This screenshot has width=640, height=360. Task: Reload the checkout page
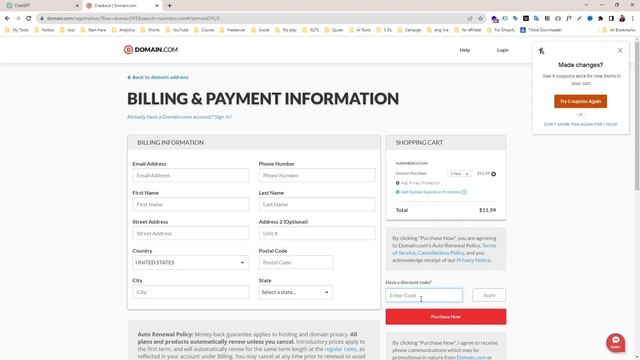coord(29,18)
